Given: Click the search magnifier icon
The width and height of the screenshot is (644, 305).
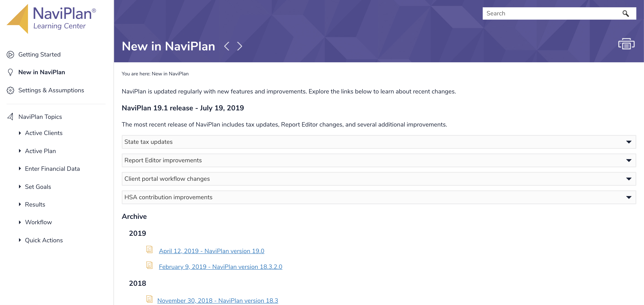Looking at the screenshot, I should 626,13.
